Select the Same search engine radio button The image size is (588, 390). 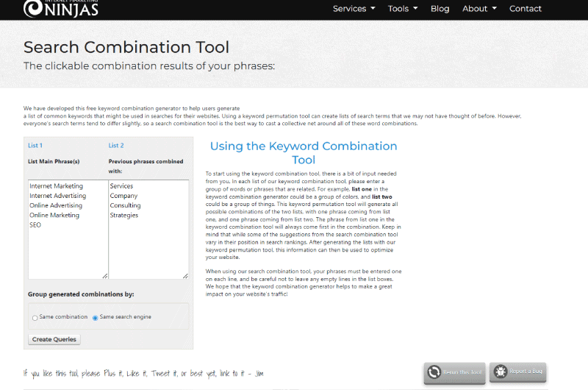tap(96, 318)
